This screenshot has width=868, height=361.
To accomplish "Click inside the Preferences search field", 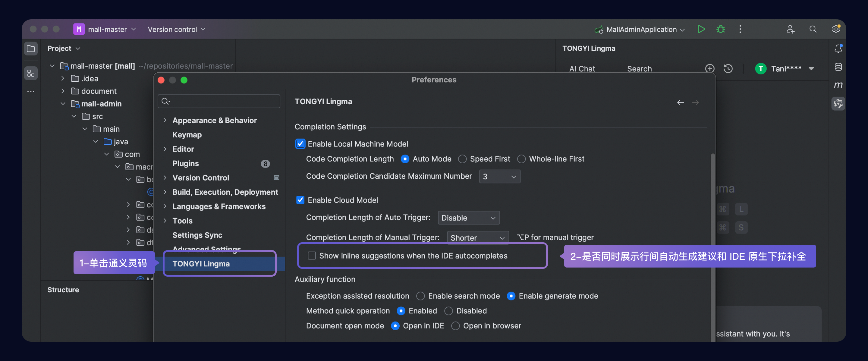I will 219,101.
